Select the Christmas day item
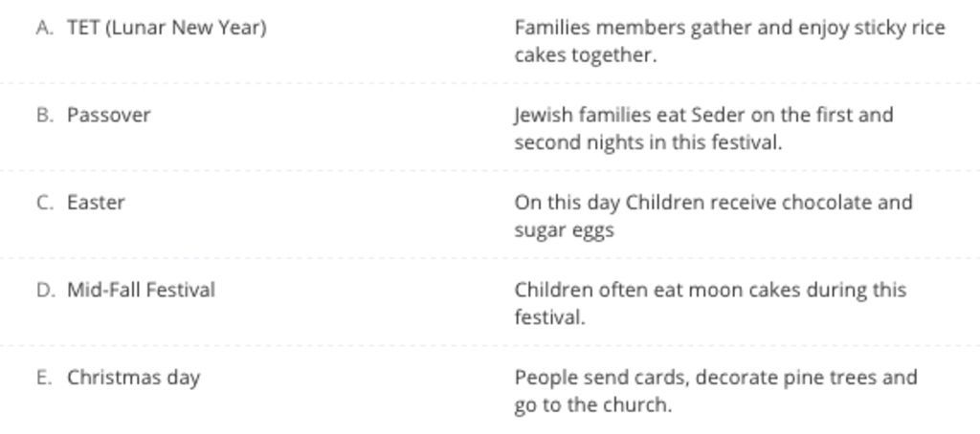Screen dimensions: 980x434 (134, 378)
